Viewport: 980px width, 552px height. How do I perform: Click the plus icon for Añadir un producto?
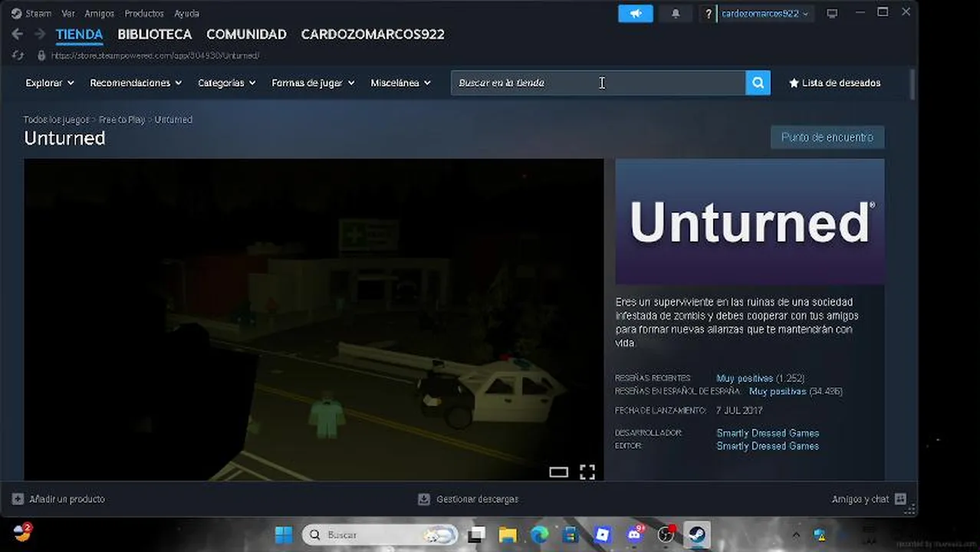pyautogui.click(x=18, y=499)
